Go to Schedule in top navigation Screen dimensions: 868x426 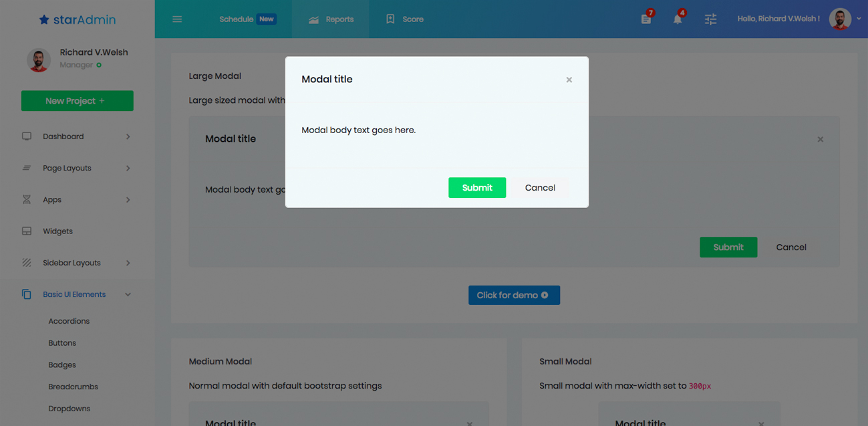(x=237, y=19)
